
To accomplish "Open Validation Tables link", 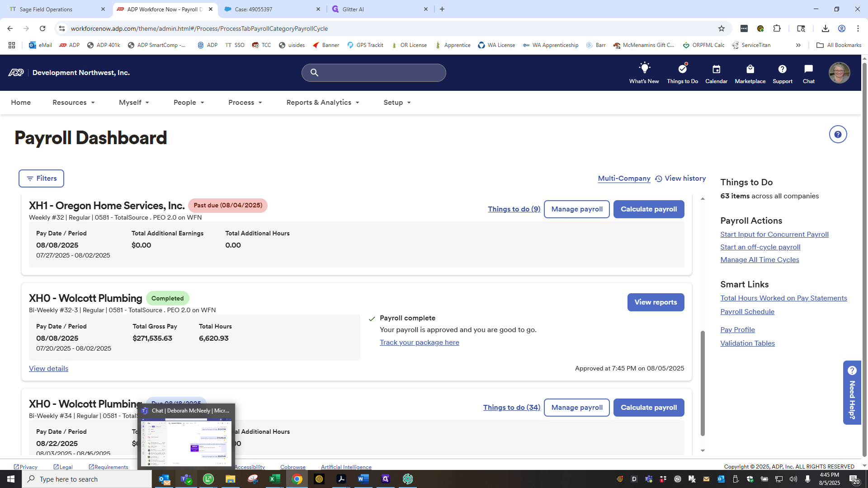I will coord(748,343).
